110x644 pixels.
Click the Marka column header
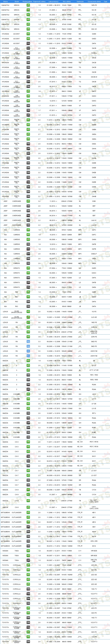[x=5, y=2]
